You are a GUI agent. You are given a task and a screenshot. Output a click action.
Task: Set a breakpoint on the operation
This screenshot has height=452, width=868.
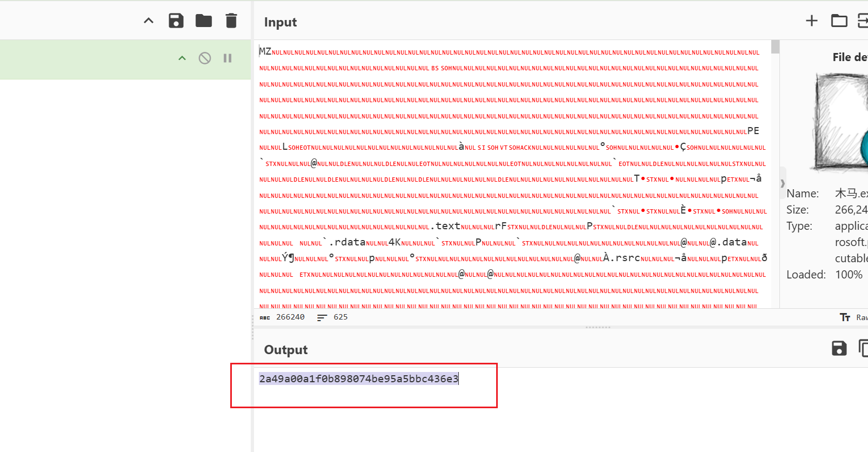228,58
